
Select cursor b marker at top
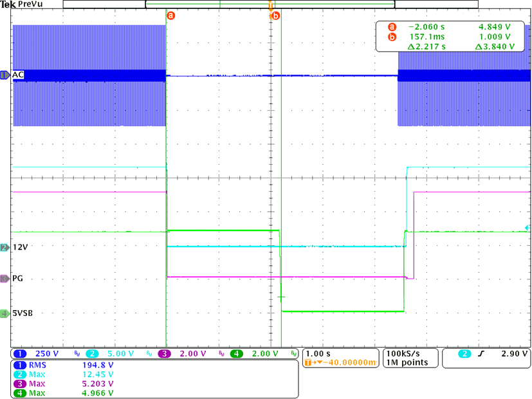276,15
